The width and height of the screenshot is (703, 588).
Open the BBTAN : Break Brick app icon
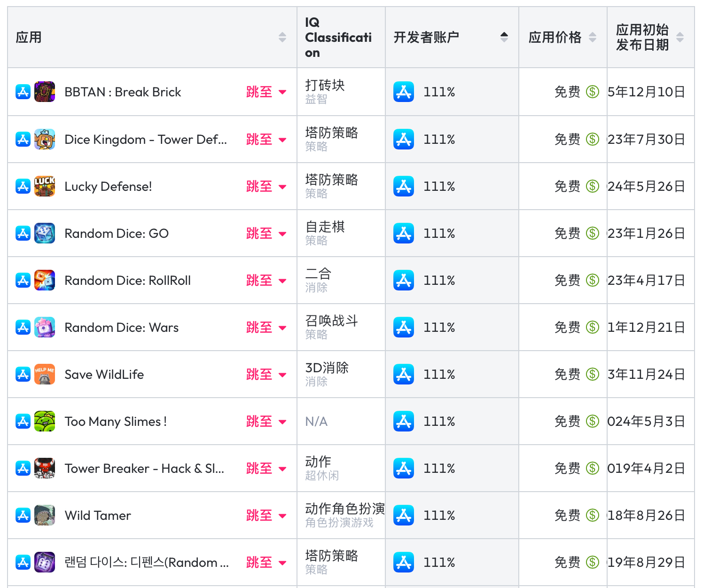(45, 92)
